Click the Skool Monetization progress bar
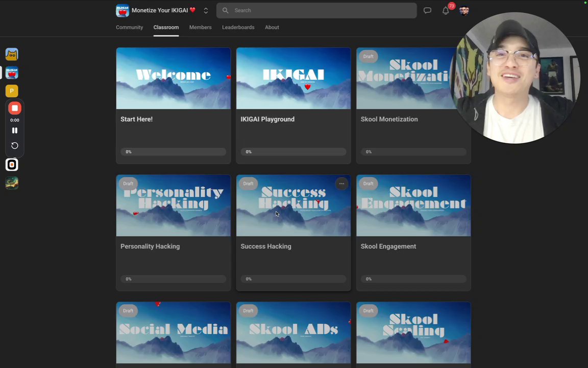588x368 pixels. 413,152
